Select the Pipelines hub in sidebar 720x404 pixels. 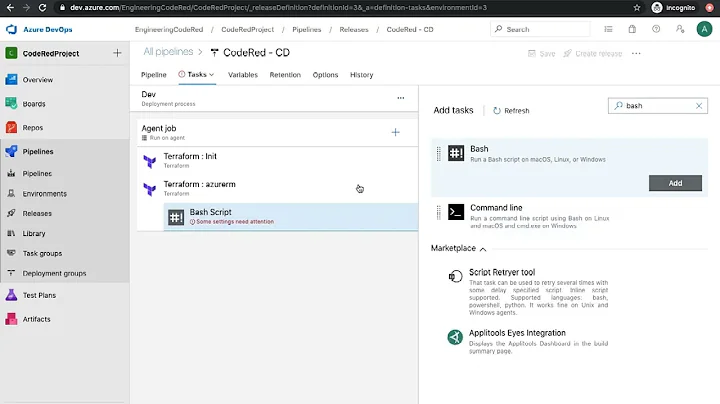(38, 152)
